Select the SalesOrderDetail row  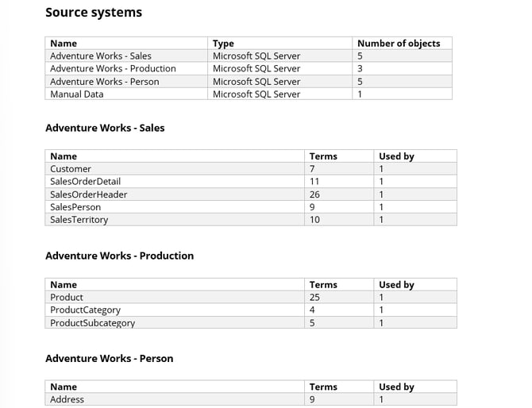tap(251, 182)
